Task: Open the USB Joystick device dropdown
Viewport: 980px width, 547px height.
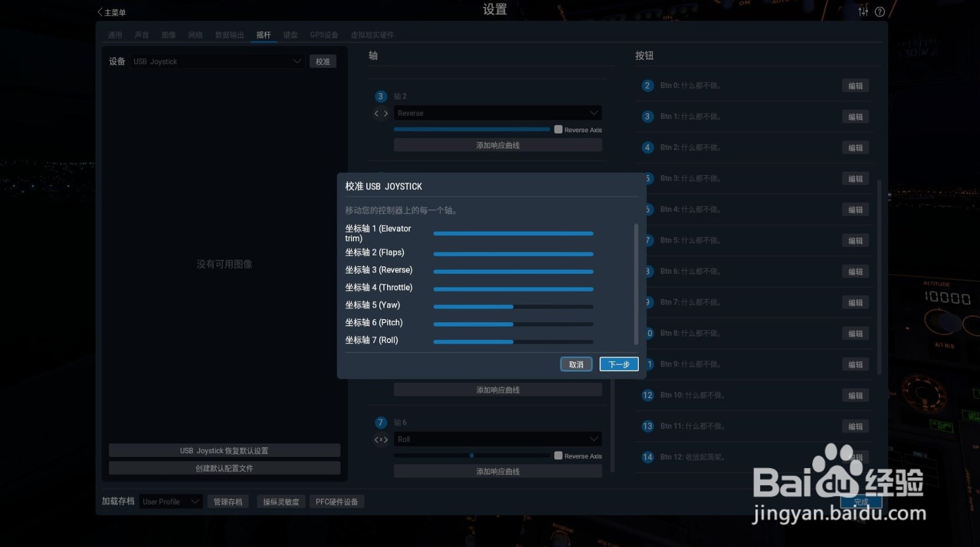Action: tap(217, 61)
